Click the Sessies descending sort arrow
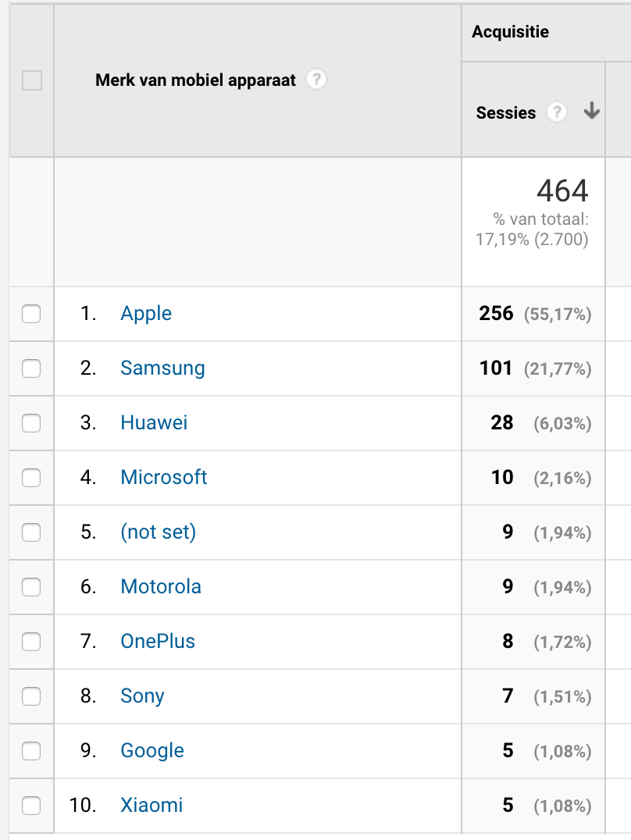631x840 pixels. (592, 112)
